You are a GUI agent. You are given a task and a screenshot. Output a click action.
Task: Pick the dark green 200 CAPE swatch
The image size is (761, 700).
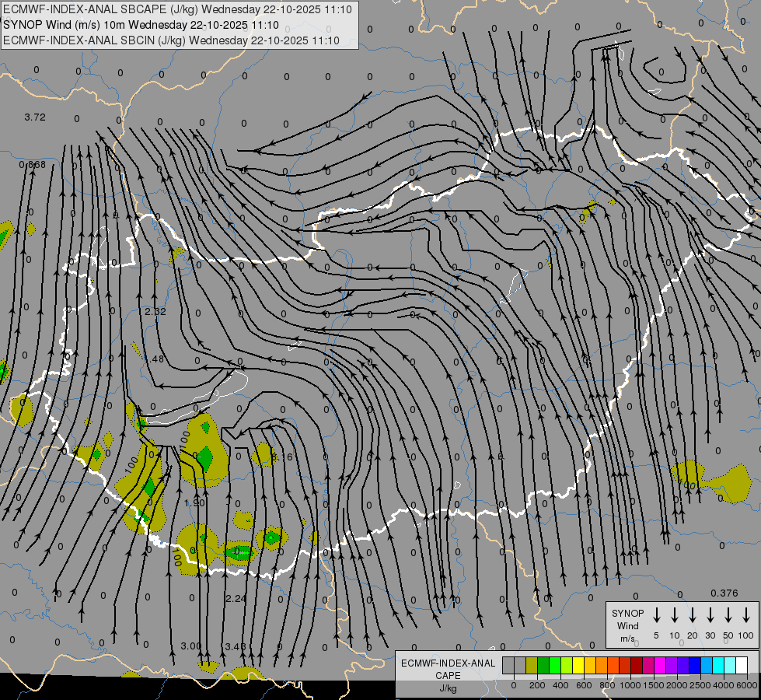(543, 665)
